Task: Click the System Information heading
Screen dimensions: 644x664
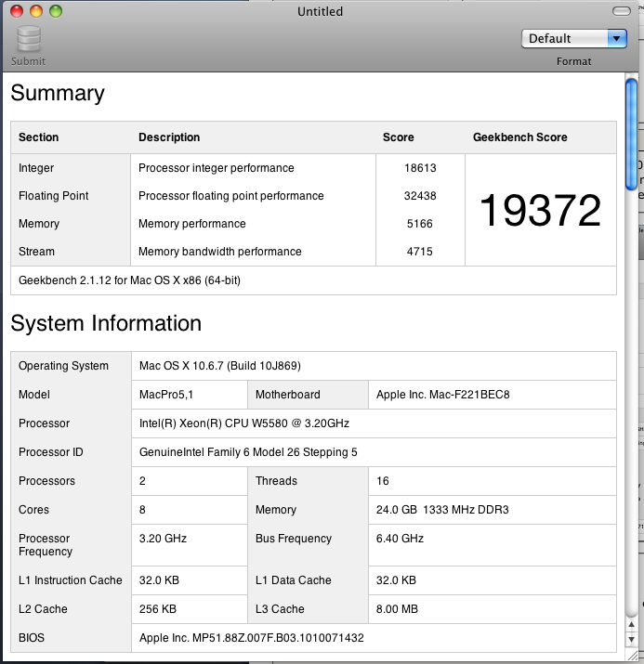Action: tap(106, 323)
